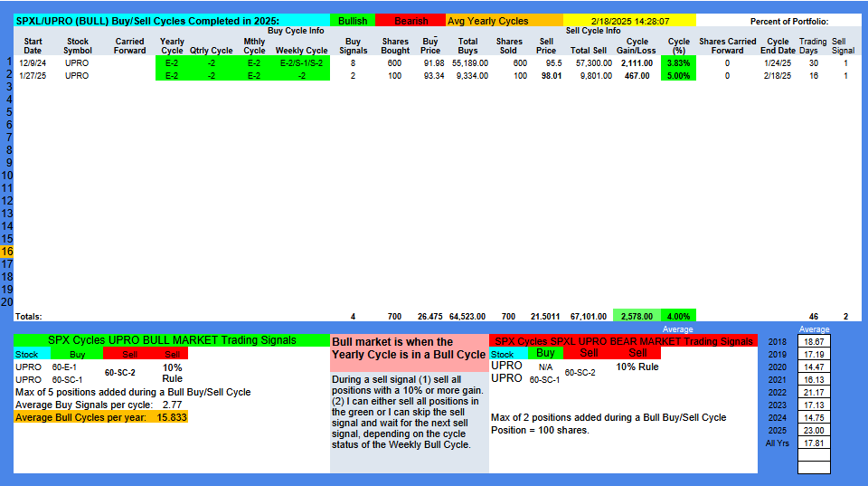Select the Start Date column header
The width and height of the screenshot is (868, 486).
click(33, 45)
